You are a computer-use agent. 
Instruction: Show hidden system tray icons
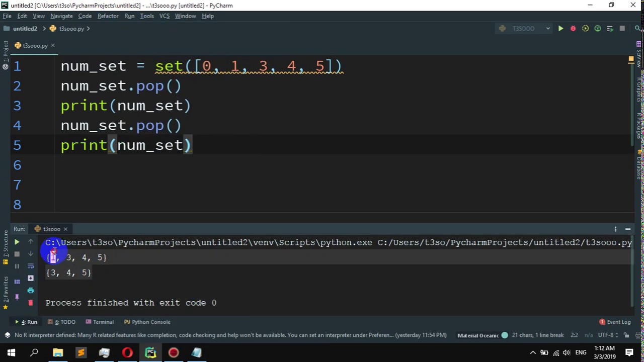[533, 353]
